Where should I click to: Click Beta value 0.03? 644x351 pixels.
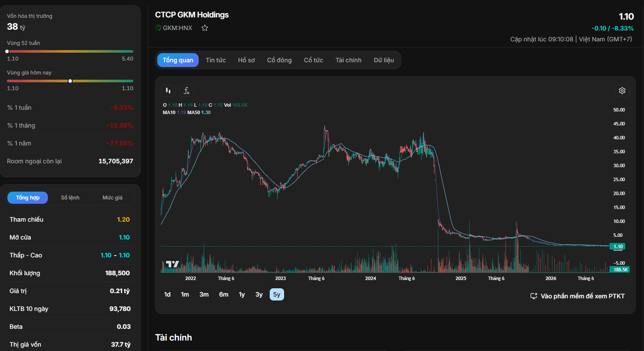pos(124,327)
